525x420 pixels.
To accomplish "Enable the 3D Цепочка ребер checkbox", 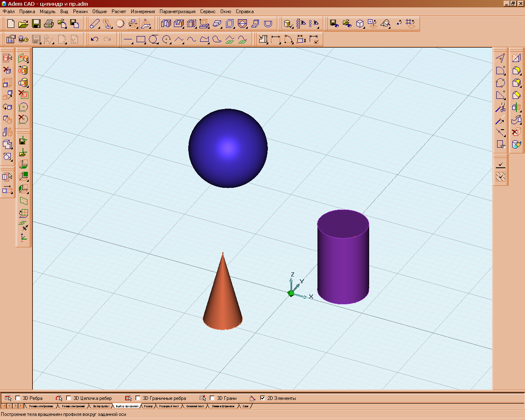I will point(68,398).
